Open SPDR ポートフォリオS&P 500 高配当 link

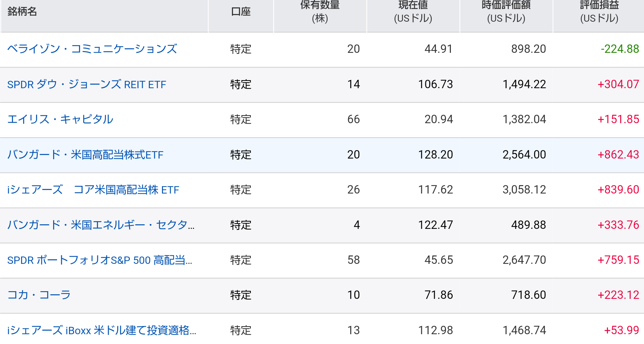(x=99, y=260)
